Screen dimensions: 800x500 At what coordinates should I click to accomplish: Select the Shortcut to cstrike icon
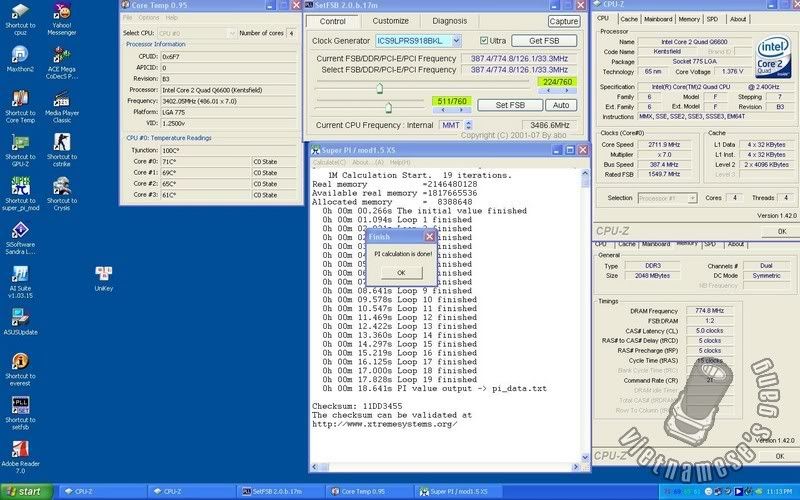[x=62, y=151]
